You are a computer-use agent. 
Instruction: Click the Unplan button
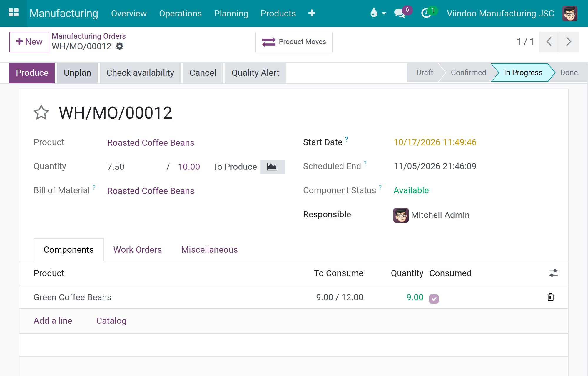(77, 73)
